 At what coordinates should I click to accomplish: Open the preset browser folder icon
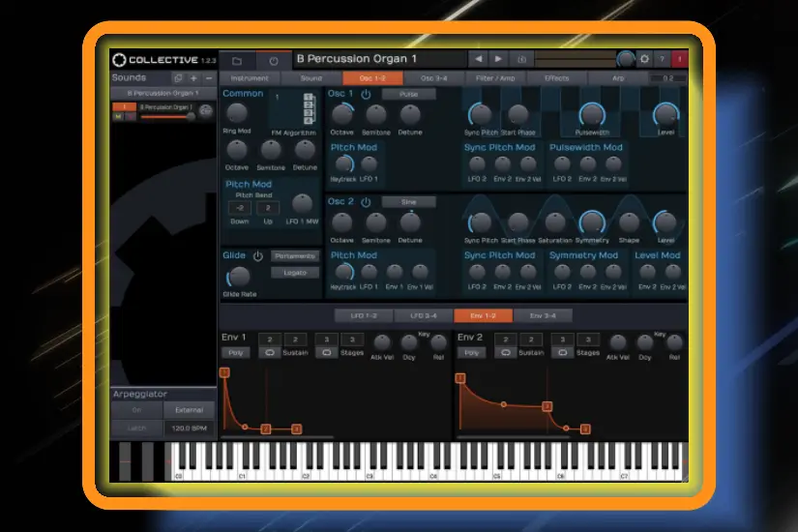[x=237, y=60]
